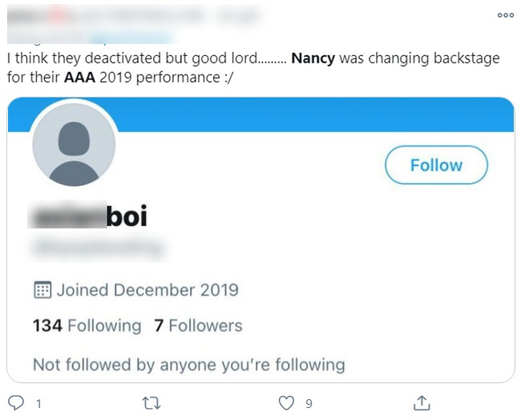Click the reply speech bubble icon
This screenshot has width=521, height=420.
[x=16, y=402]
